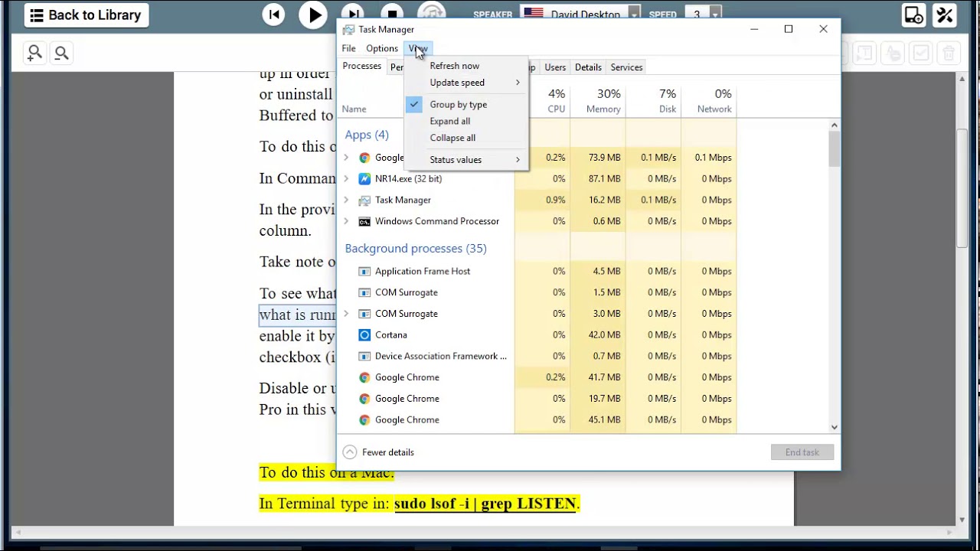Click the Cortana process icon
Image resolution: width=980 pixels, height=551 pixels.
pos(364,335)
